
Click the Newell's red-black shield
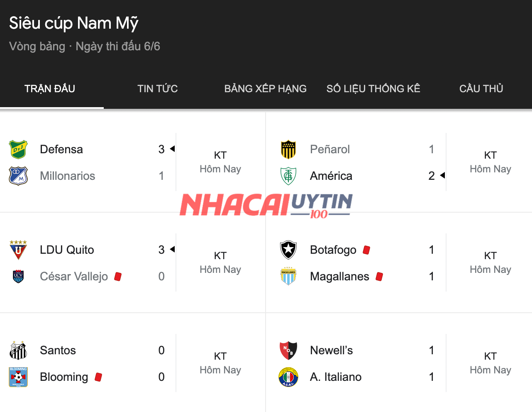point(288,351)
